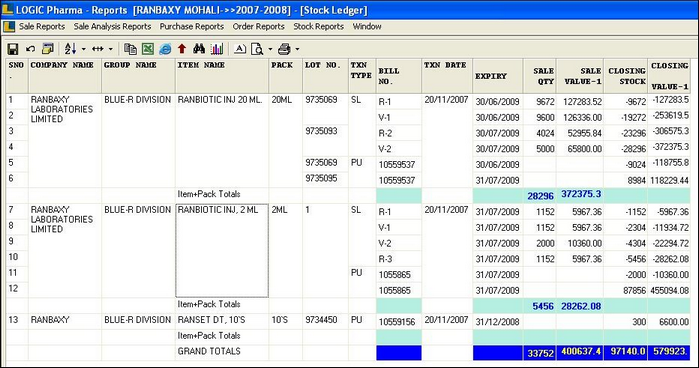Open the Order Reports menu
This screenshot has height=368, width=699.
(259, 26)
